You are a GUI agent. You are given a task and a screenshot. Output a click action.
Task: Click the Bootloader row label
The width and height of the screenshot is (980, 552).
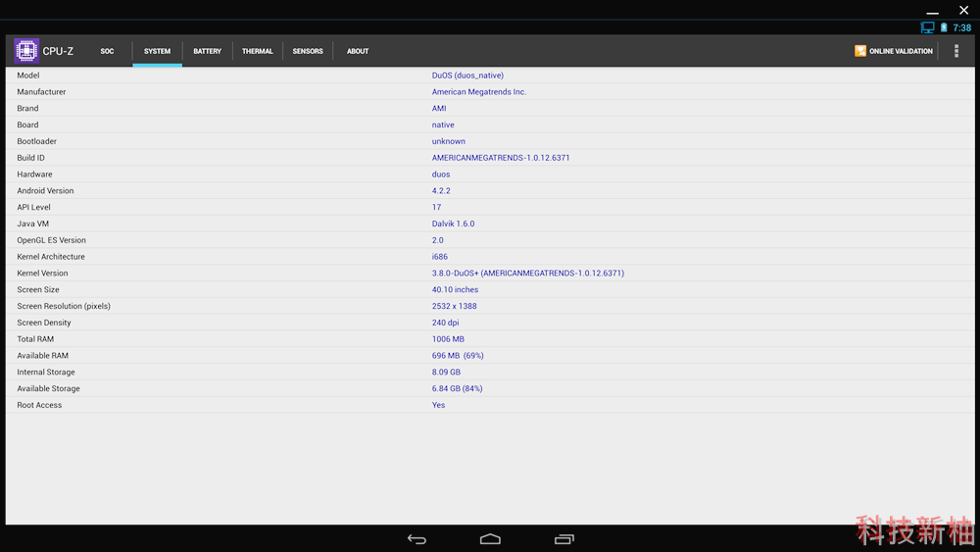click(x=37, y=141)
